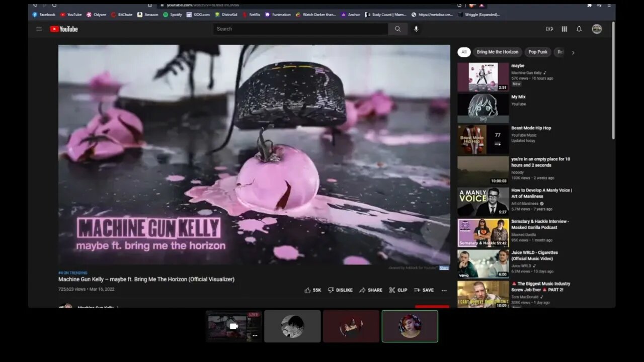Image resolution: width=644 pixels, height=362 pixels.
Task: Click the page vertical scrollbar
Action: tap(613, 80)
